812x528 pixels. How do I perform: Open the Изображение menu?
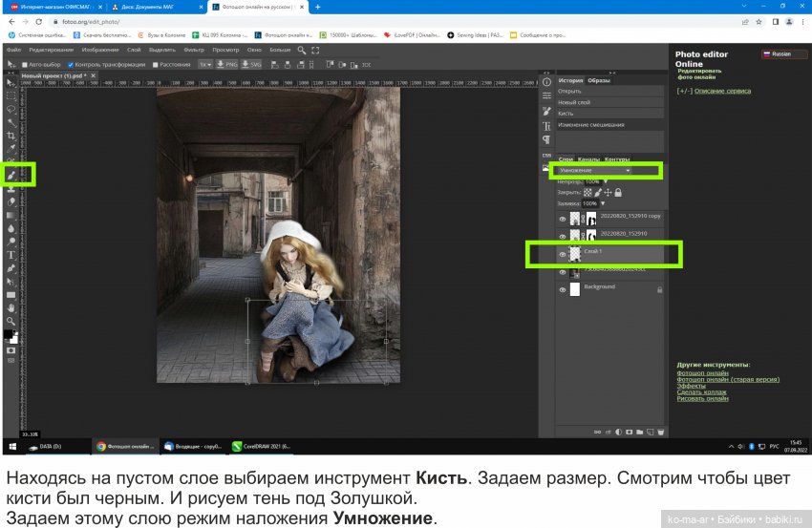100,51
